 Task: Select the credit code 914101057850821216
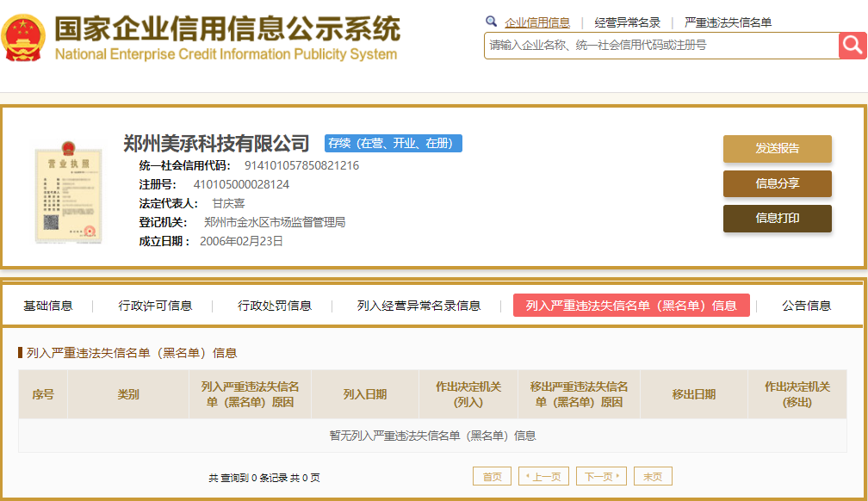pyautogui.click(x=301, y=165)
